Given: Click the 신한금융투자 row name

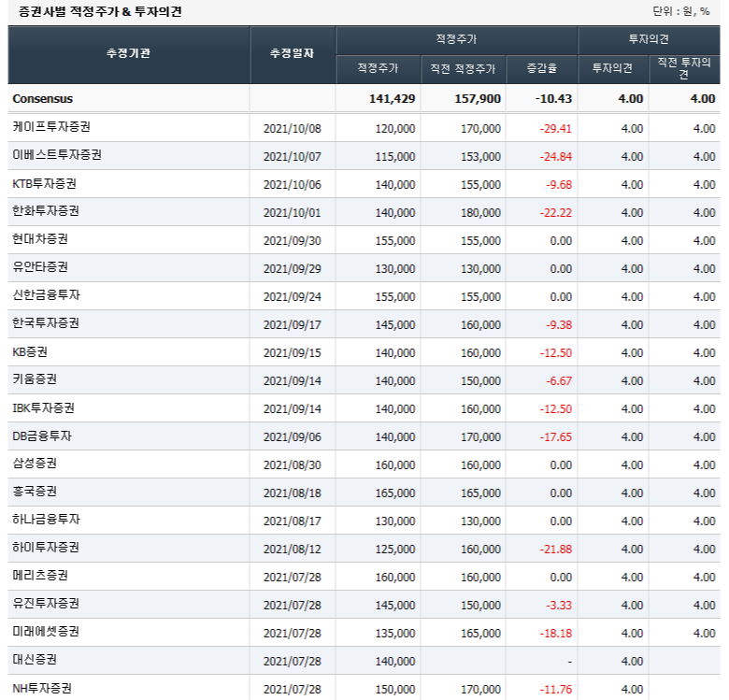Looking at the screenshot, I should coord(47,294).
